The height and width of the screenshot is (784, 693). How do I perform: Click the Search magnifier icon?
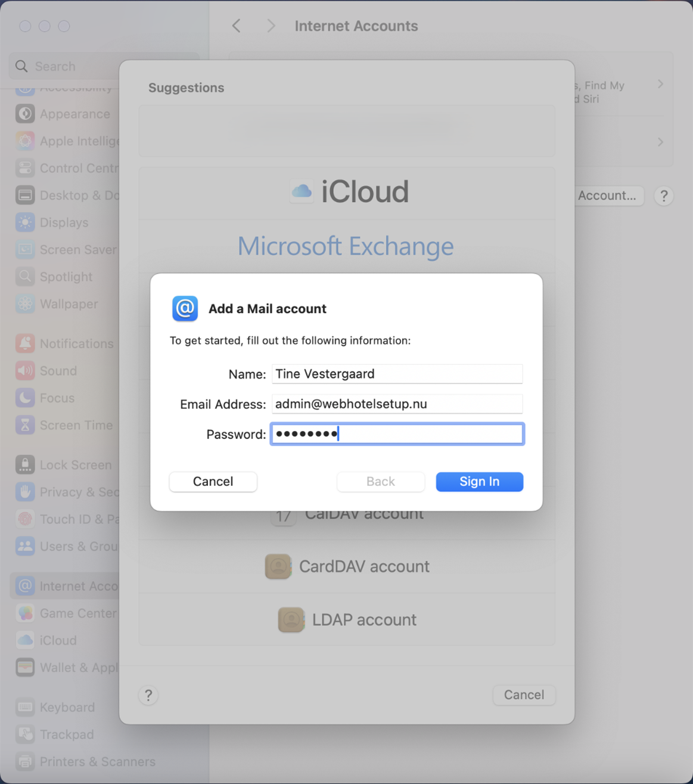(x=21, y=66)
